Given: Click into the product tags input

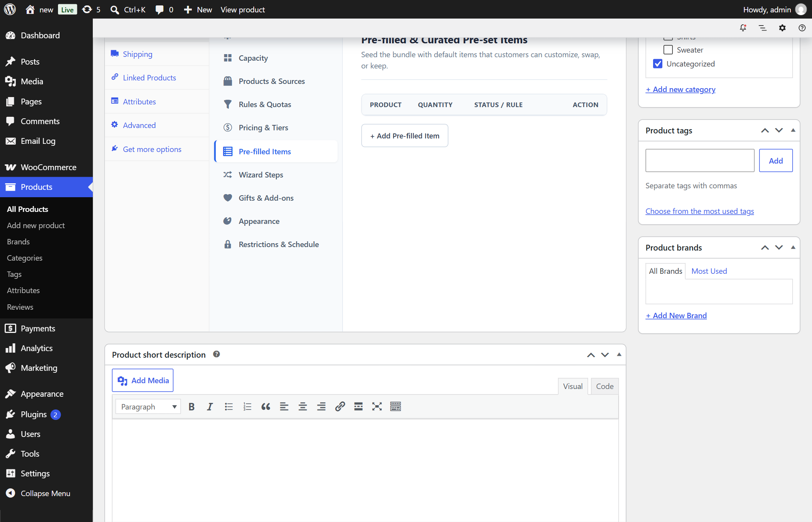Looking at the screenshot, I should (x=700, y=160).
